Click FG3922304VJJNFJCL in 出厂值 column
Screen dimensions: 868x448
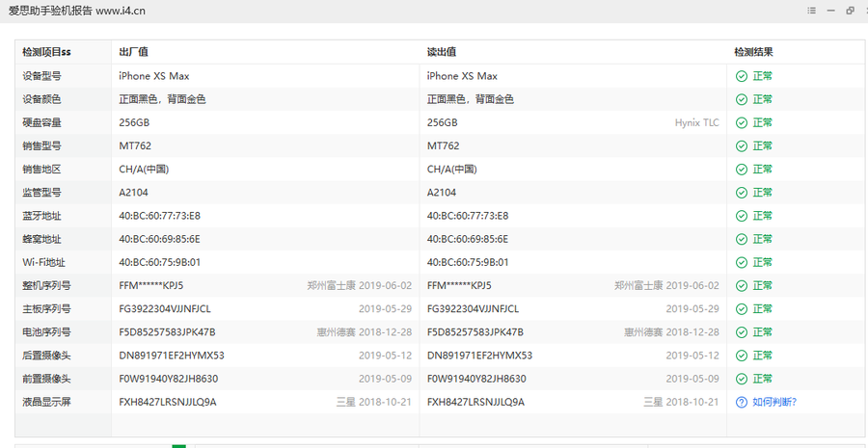[165, 309]
